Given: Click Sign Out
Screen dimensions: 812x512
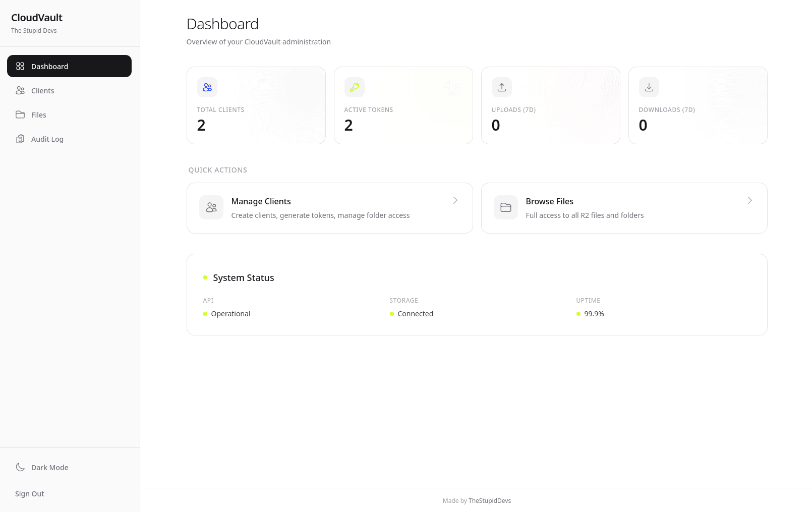Looking at the screenshot, I should pyautogui.click(x=30, y=494).
